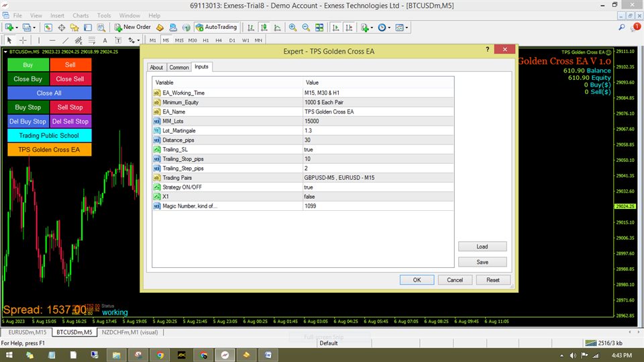This screenshot has height=362, width=644.
Task: Click the Load button
Action: (482, 246)
